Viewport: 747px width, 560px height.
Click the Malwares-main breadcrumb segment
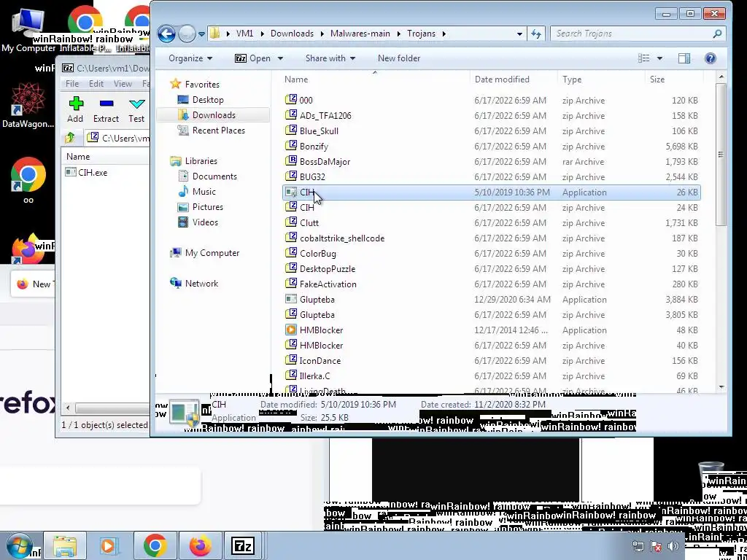(360, 34)
